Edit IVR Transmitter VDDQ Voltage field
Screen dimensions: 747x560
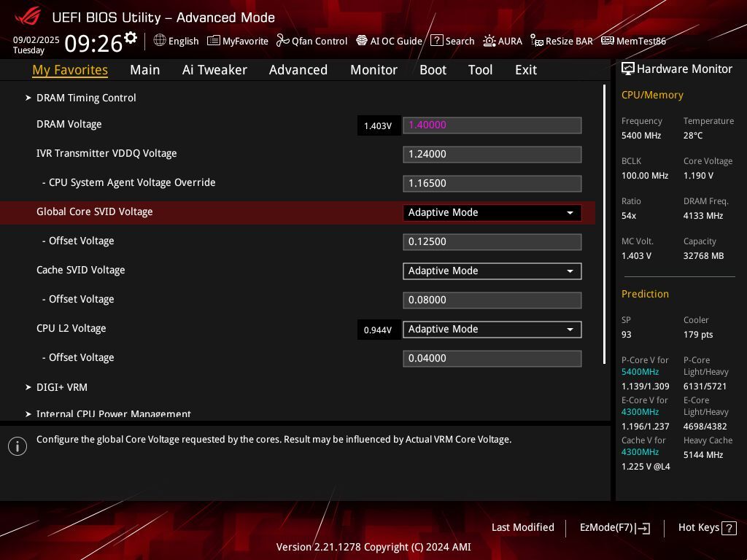point(492,155)
